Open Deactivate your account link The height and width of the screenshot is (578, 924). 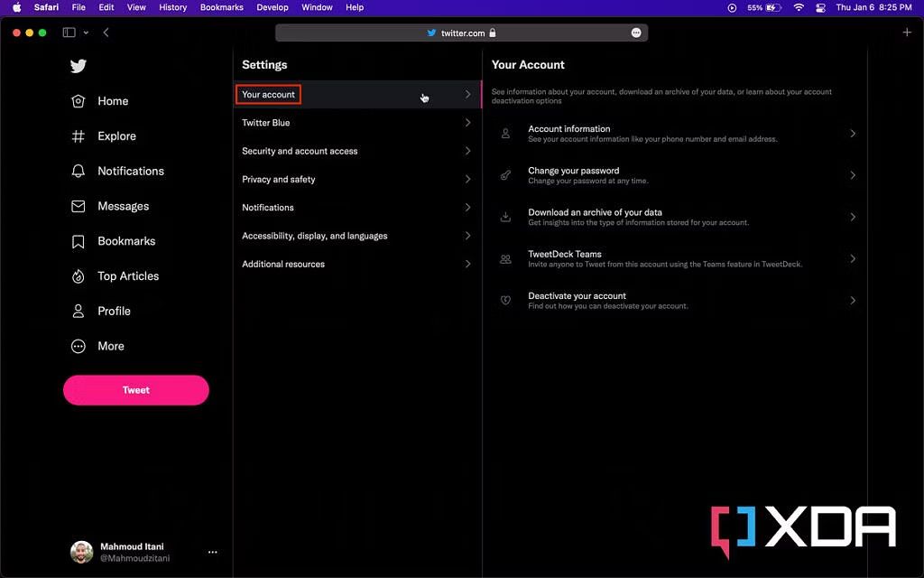pyautogui.click(x=677, y=300)
